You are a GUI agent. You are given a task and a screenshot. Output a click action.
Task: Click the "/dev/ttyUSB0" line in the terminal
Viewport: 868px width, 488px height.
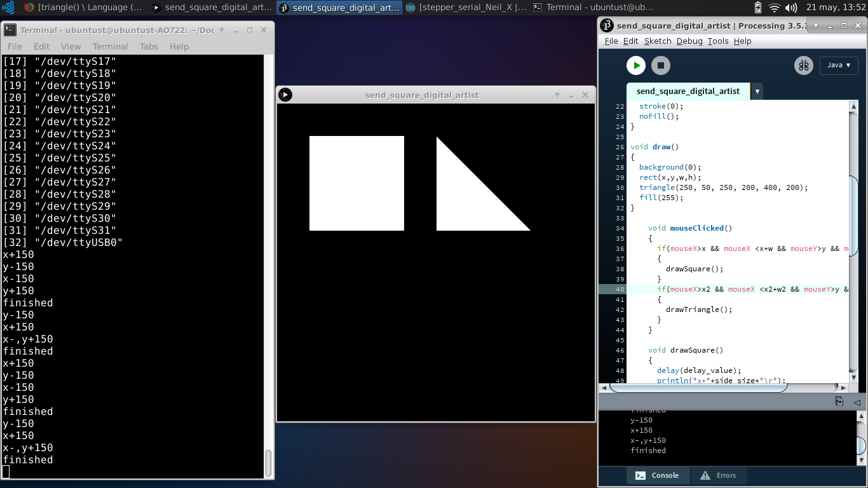[63, 243]
